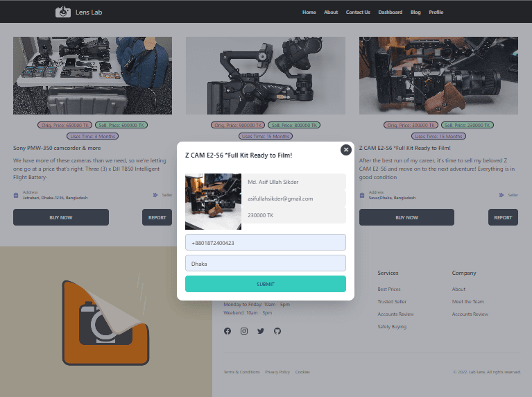Open Contact Us in the navbar
This screenshot has height=397, width=532.
358,12
